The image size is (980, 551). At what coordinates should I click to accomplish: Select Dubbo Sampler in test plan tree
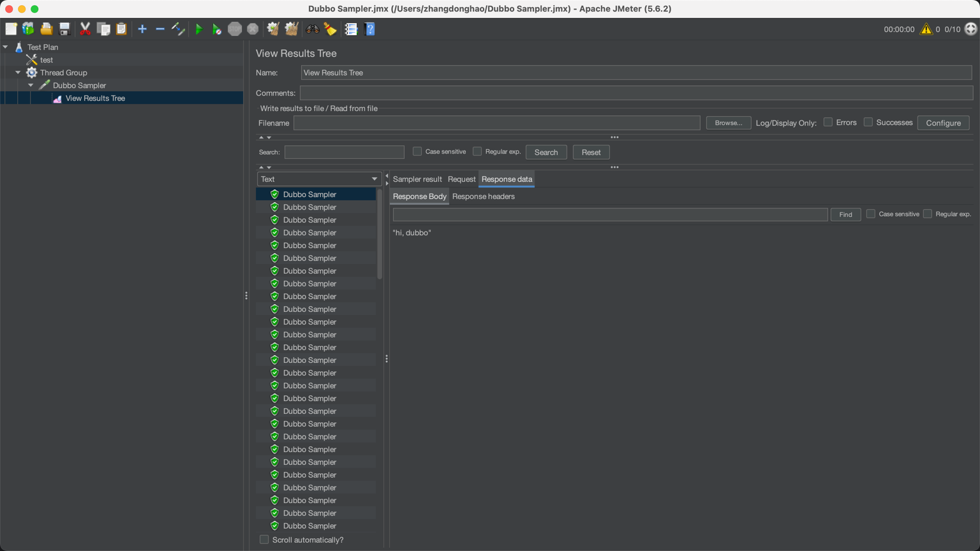[x=79, y=85]
